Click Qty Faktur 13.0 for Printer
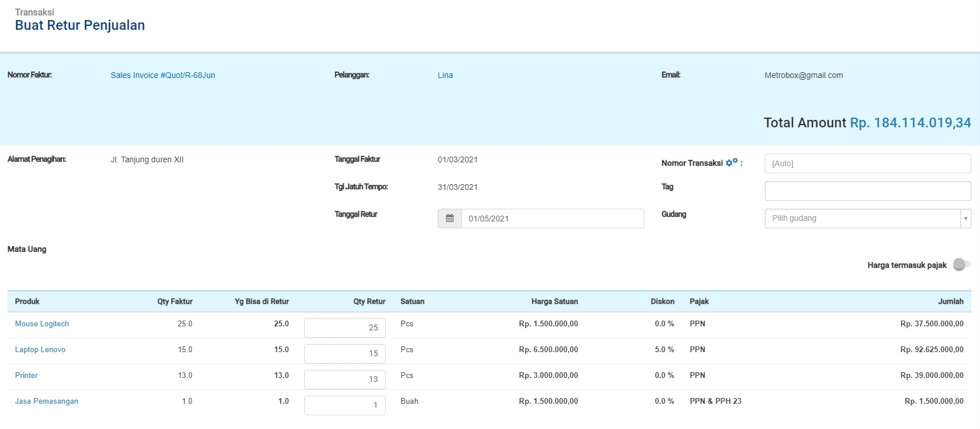 (185, 376)
